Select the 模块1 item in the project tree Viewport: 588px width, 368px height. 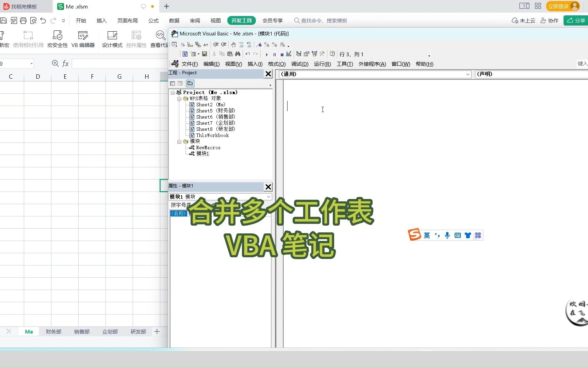[x=202, y=154]
